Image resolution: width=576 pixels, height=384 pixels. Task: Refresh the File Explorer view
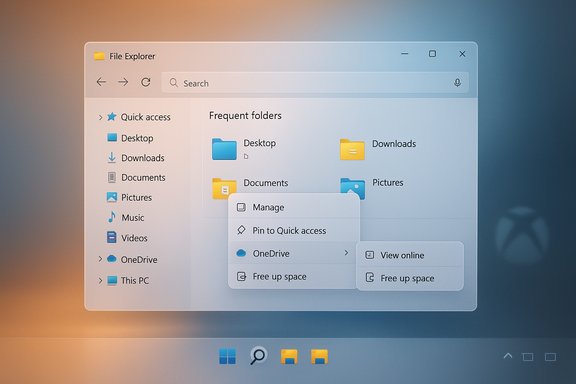point(146,82)
